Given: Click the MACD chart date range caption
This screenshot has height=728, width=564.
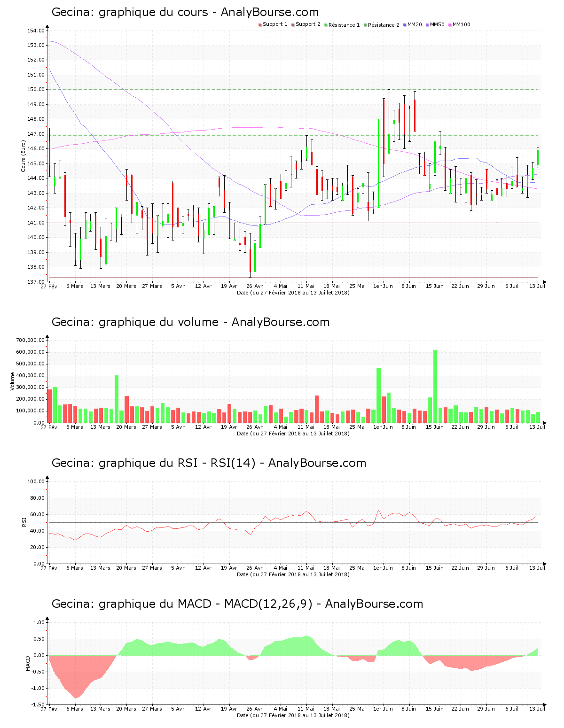Looking at the screenshot, I should click(293, 715).
